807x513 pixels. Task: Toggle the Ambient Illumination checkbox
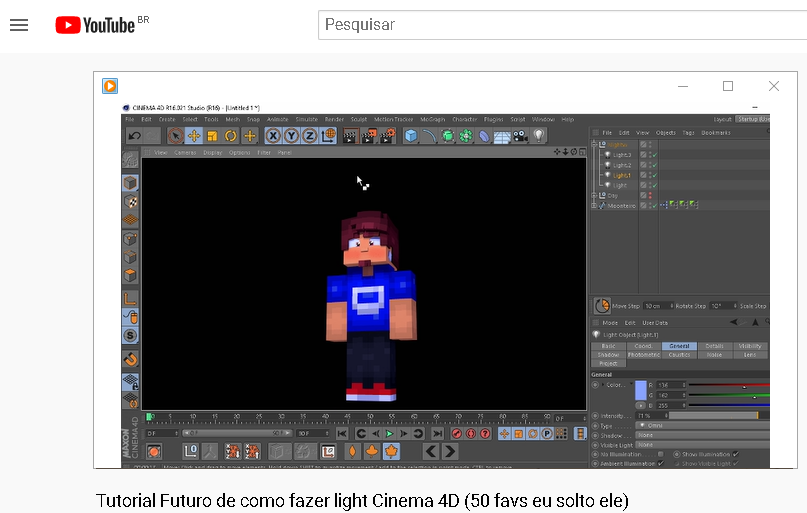click(661, 464)
